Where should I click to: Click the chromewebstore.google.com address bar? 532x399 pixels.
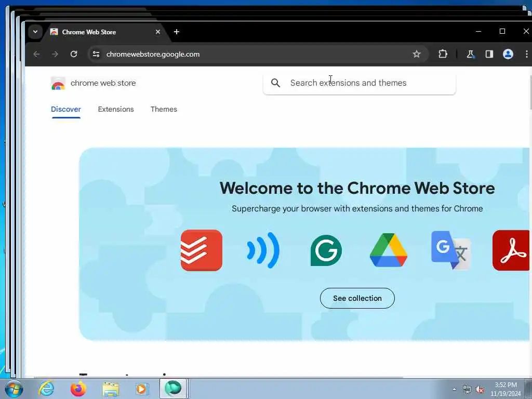click(x=258, y=54)
